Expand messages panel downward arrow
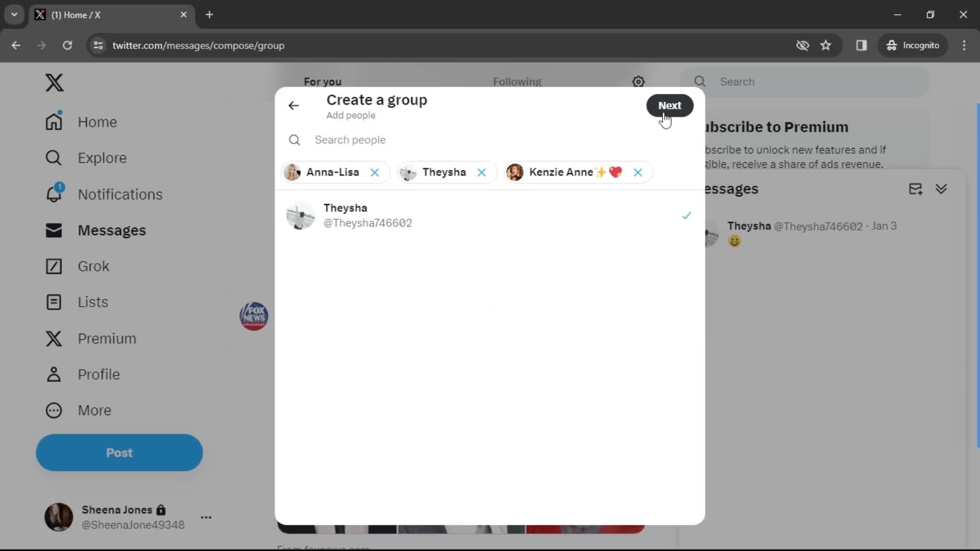Image resolution: width=980 pixels, height=551 pixels. (941, 188)
